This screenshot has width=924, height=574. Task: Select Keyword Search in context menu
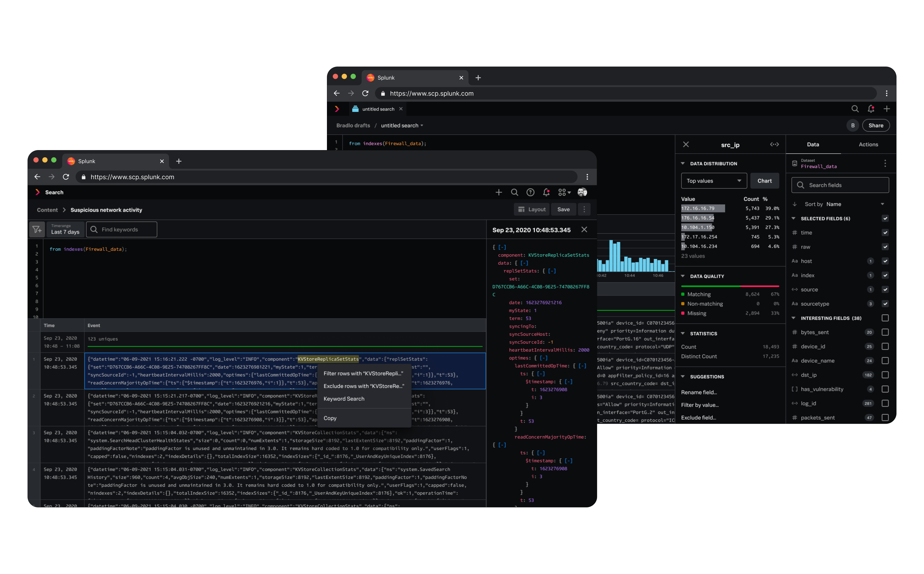[x=363, y=399]
